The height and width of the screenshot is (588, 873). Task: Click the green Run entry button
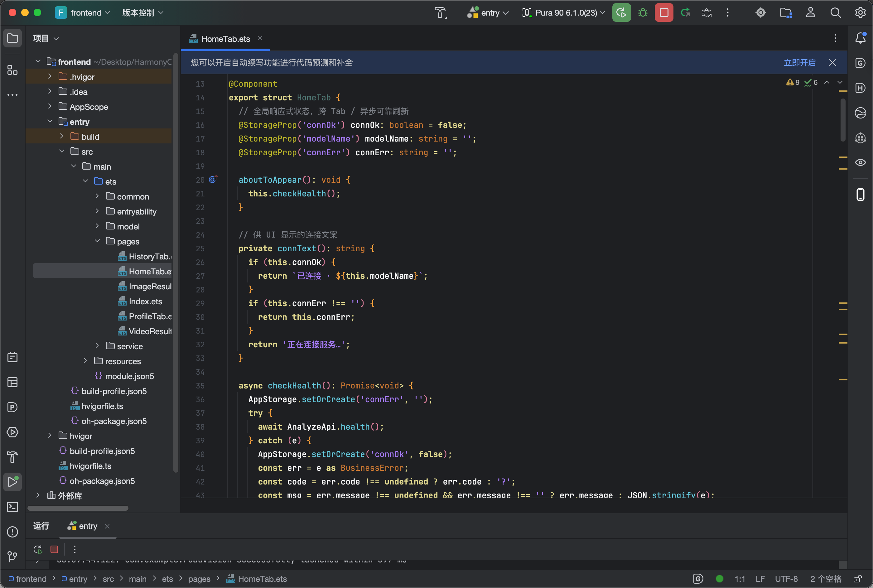pos(621,13)
